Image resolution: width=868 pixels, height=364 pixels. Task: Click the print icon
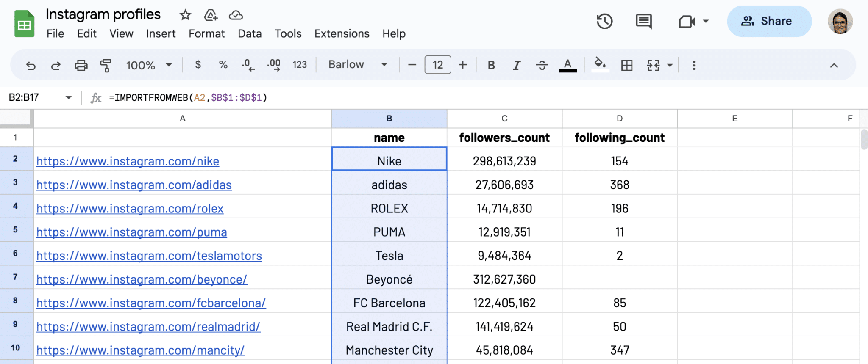point(81,65)
